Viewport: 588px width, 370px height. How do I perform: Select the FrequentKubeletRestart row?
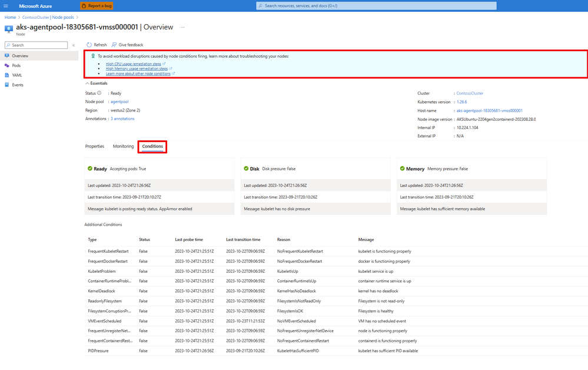[x=336, y=252]
